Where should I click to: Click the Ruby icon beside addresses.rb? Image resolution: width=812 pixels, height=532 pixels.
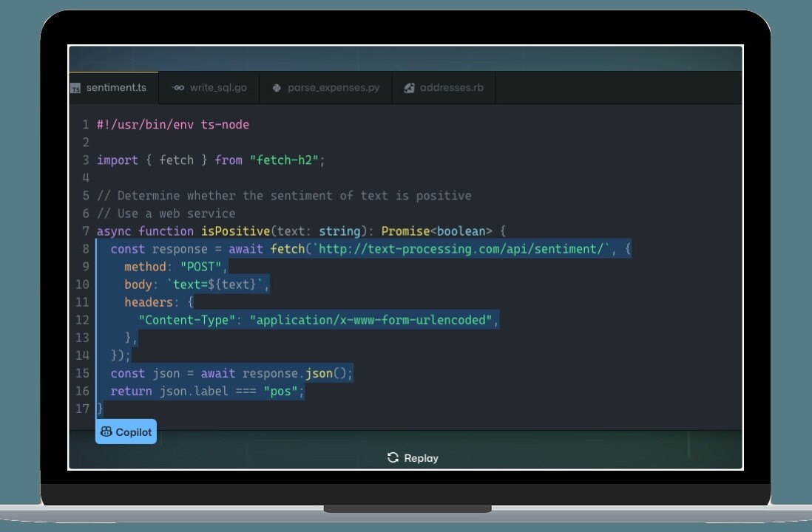[x=409, y=88]
